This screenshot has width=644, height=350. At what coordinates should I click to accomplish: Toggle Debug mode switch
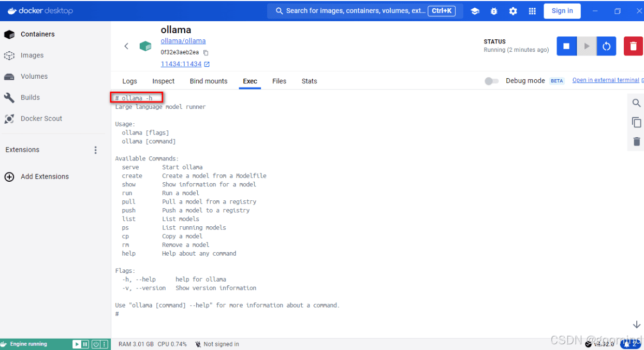(x=492, y=81)
